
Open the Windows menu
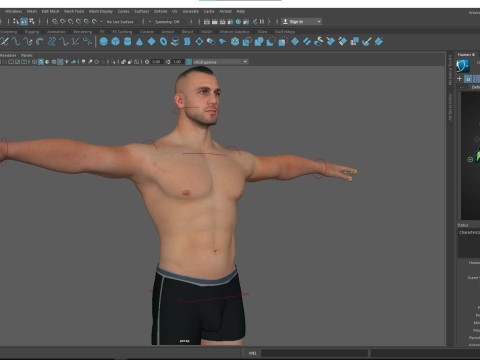coord(13,11)
